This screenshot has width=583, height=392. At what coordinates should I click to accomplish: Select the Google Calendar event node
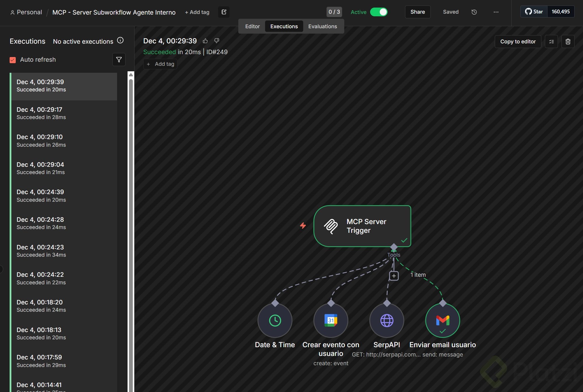(x=331, y=320)
